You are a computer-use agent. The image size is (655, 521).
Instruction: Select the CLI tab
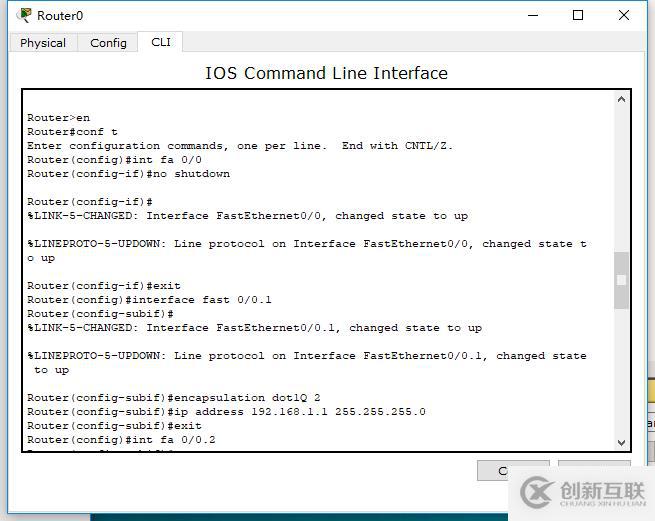point(160,42)
